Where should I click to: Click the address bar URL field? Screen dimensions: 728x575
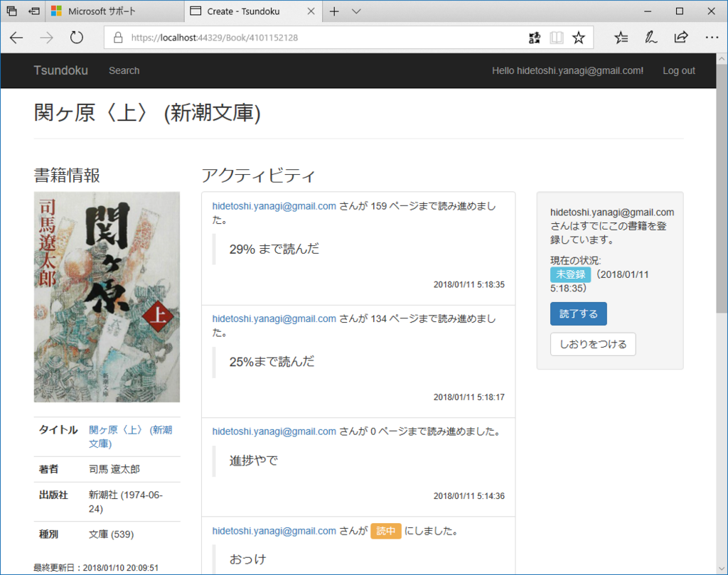click(x=213, y=37)
